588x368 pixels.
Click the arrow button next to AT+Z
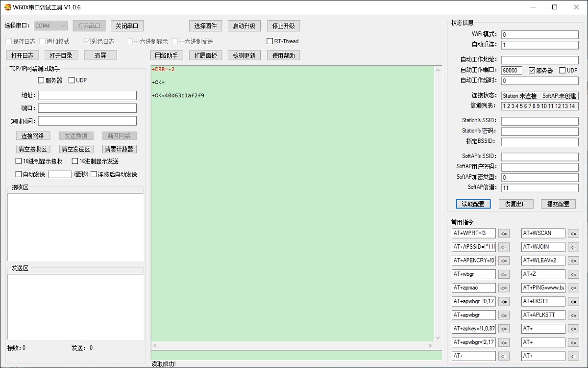click(573, 274)
